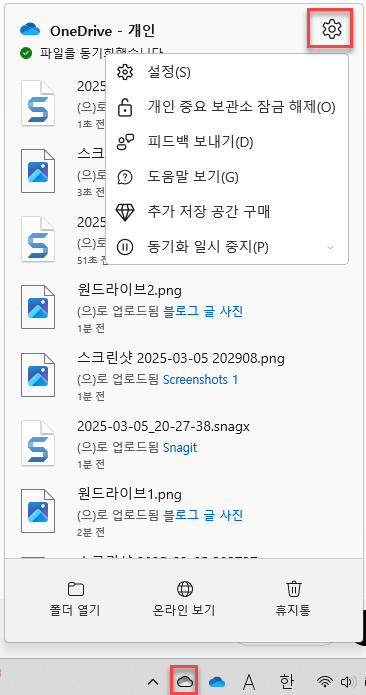The height and width of the screenshot is (695, 366).
Task: Click the OneDrive cloud logo in header
Action: [x=31, y=30]
